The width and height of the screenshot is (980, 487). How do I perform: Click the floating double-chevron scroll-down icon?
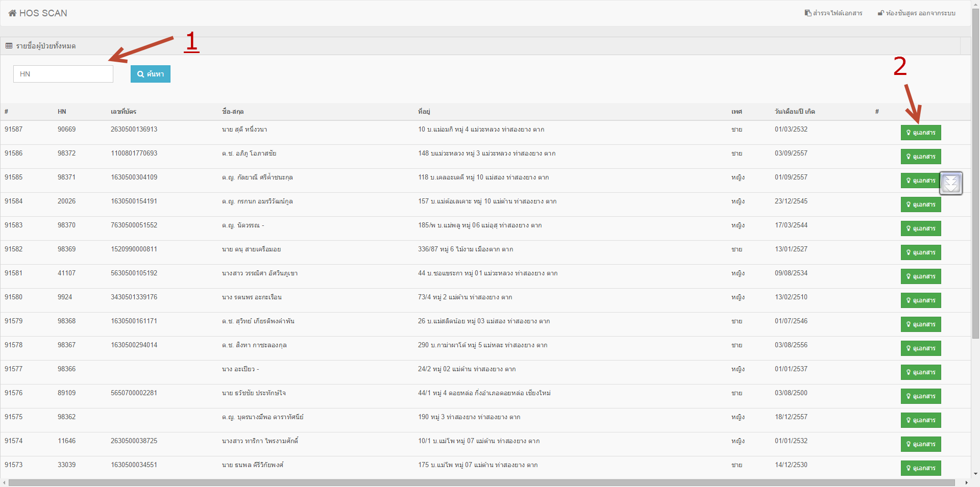coord(951,183)
